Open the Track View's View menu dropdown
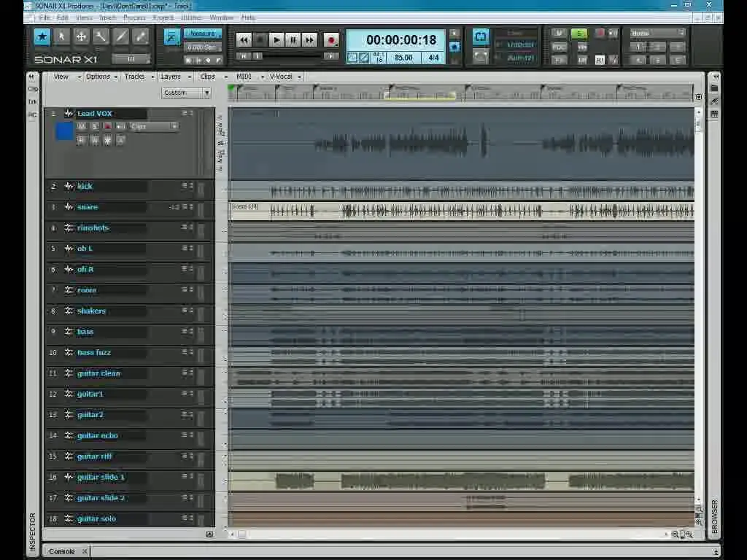This screenshot has height=560, width=747. click(x=66, y=77)
